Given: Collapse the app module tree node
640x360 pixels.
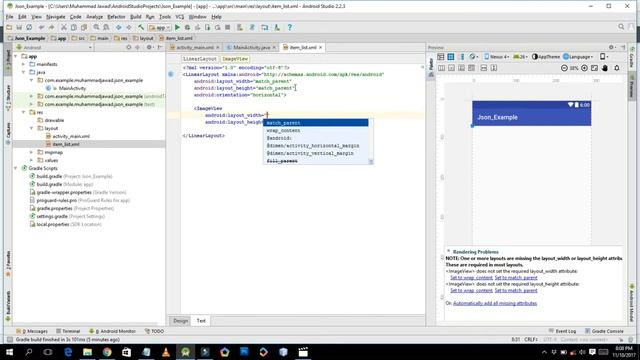Looking at the screenshot, I should click(x=16, y=56).
